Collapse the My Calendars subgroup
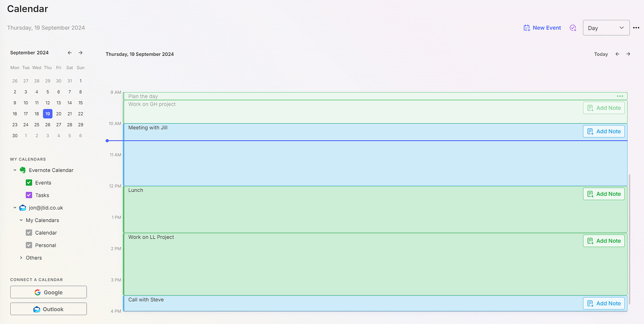The image size is (644, 324). pyautogui.click(x=21, y=220)
